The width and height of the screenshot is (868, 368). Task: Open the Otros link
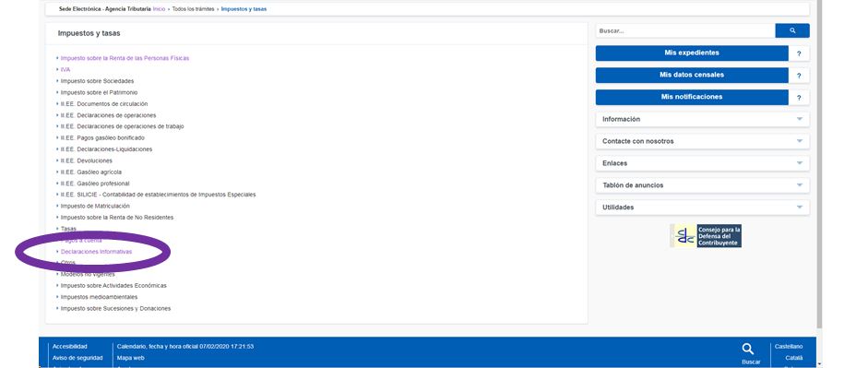point(67,264)
